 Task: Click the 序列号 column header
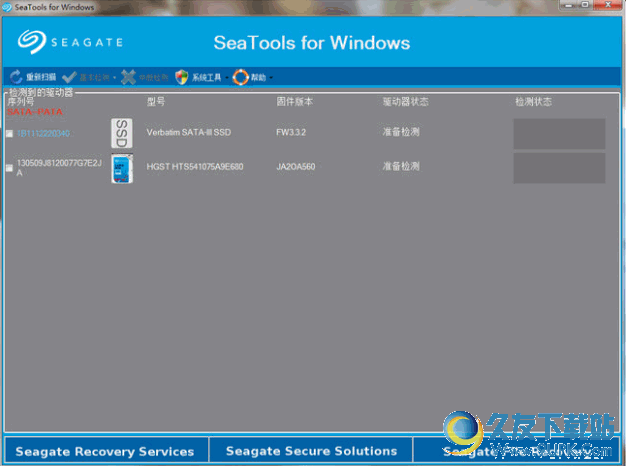coord(21,102)
